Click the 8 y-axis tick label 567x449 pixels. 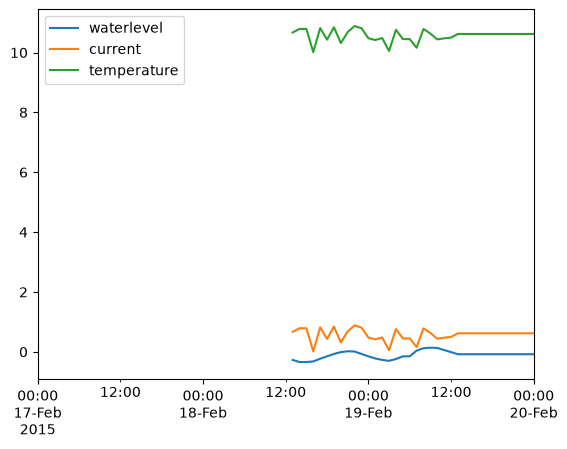point(23,113)
